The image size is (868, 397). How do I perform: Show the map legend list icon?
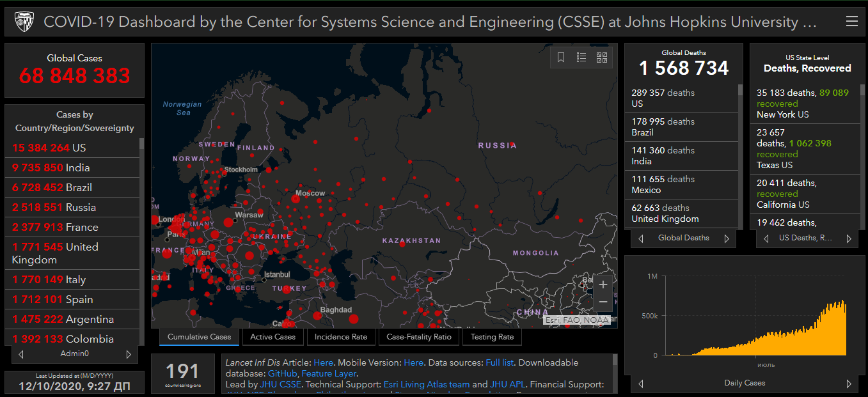point(581,58)
